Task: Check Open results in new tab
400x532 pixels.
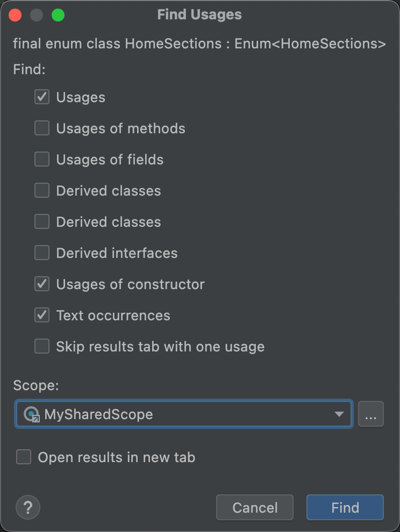Action: [x=24, y=457]
